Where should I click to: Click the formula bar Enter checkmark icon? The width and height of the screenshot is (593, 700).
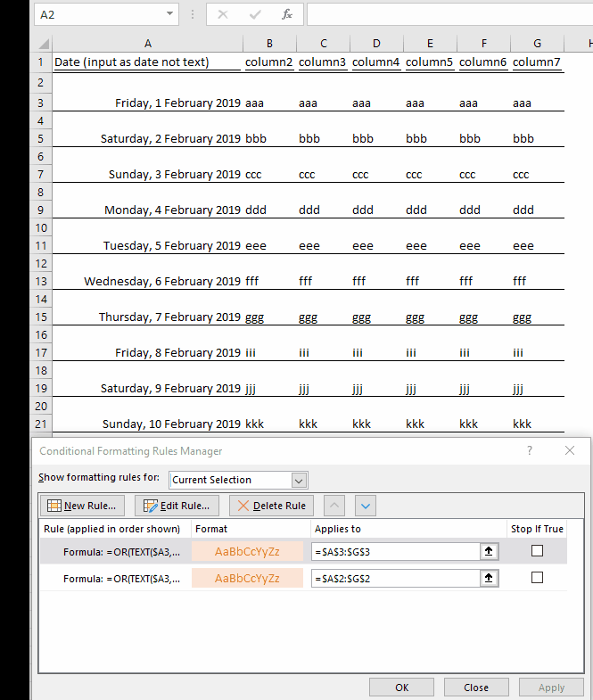coord(255,15)
